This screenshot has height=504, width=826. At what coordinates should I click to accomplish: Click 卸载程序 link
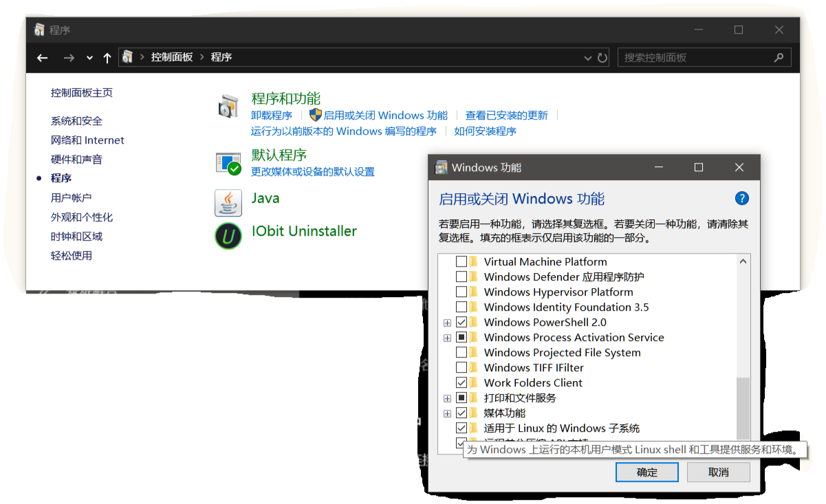pyautogui.click(x=272, y=116)
